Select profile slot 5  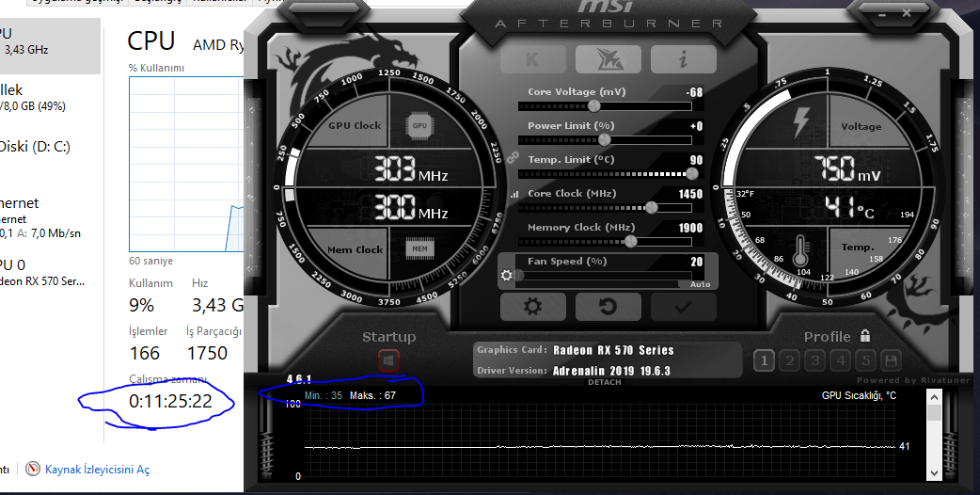pos(865,360)
